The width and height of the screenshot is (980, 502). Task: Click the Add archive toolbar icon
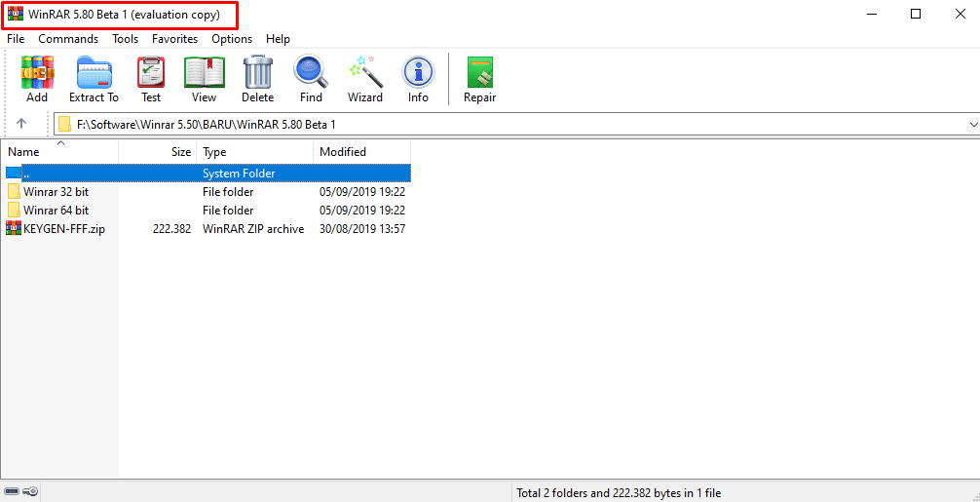point(37,72)
